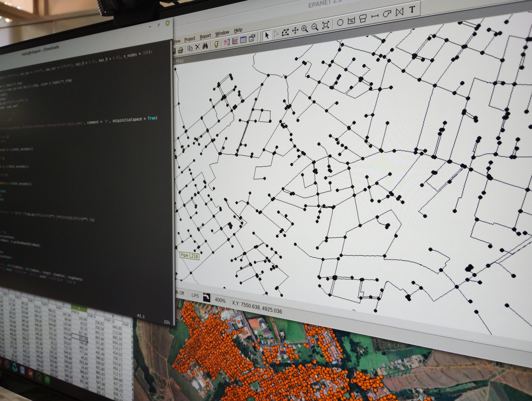The width and height of the screenshot is (532, 401).
Task: Click 'True' in the terminal code
Action: (152, 118)
